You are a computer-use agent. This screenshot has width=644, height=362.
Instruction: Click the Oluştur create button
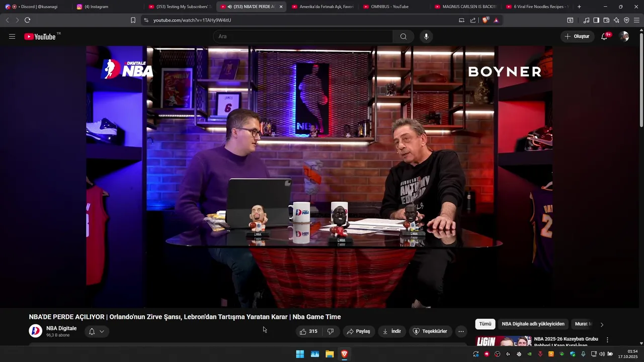577,36
